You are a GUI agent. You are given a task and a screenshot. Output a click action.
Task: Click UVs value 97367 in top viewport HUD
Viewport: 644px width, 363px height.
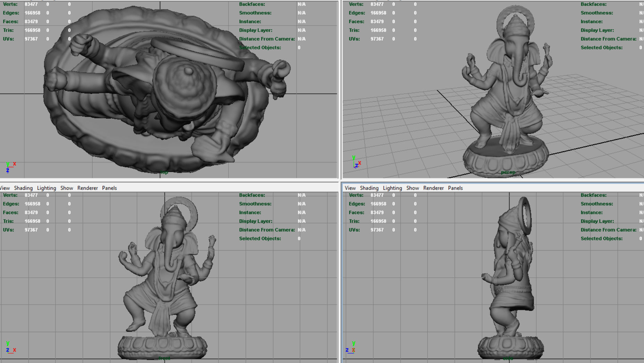(31, 39)
